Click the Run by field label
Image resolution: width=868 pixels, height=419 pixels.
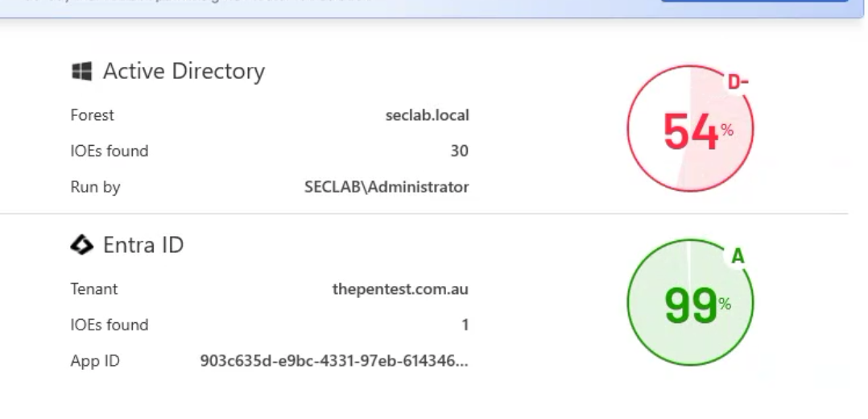click(x=95, y=187)
